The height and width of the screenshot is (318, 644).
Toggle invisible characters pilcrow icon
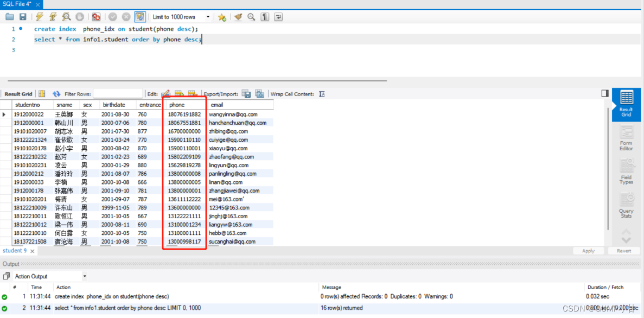[x=265, y=17]
